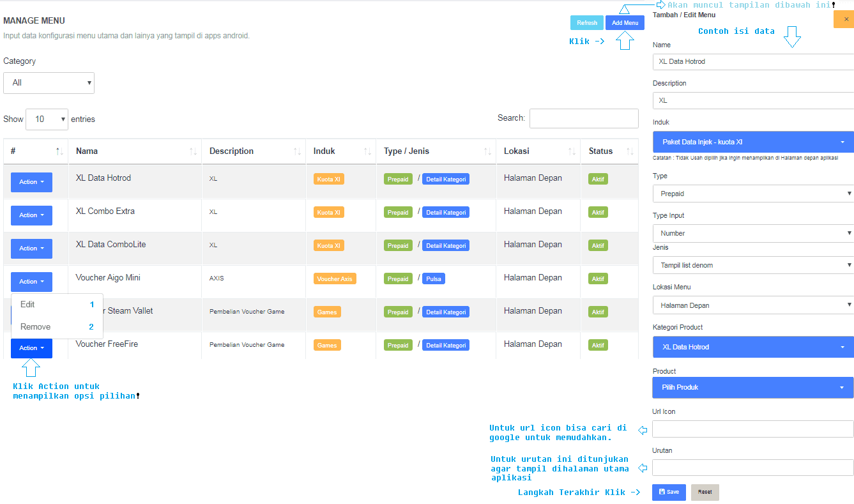This screenshot has height=504, width=854.
Task: Click the Add Menu button
Action: tap(625, 23)
